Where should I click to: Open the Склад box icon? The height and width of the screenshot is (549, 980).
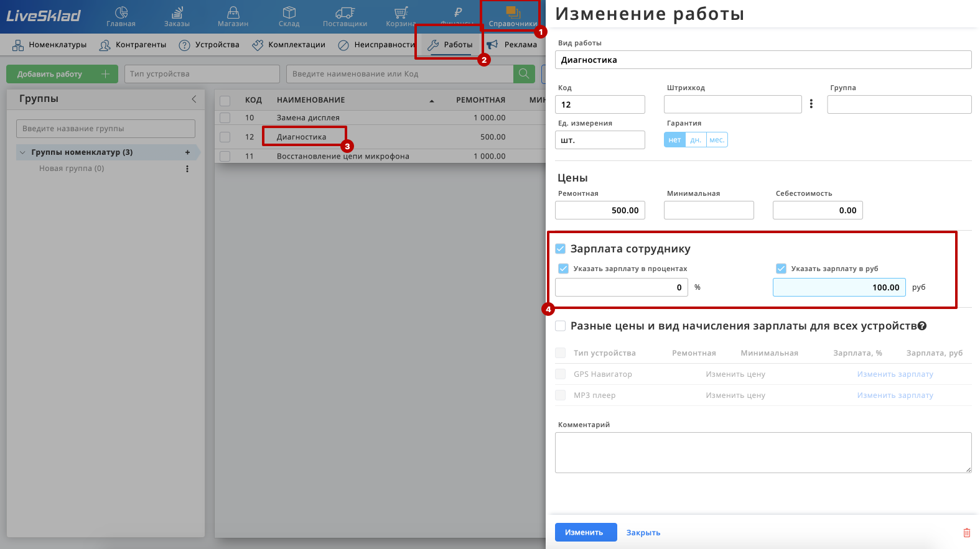289,12
